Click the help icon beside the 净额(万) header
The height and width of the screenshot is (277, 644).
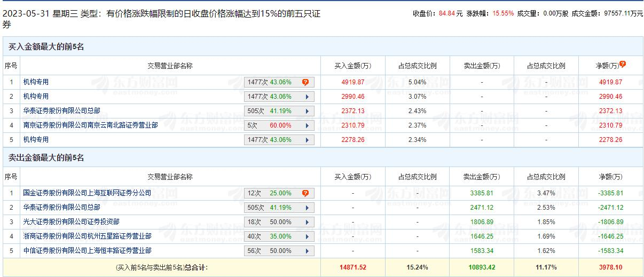click(623, 64)
